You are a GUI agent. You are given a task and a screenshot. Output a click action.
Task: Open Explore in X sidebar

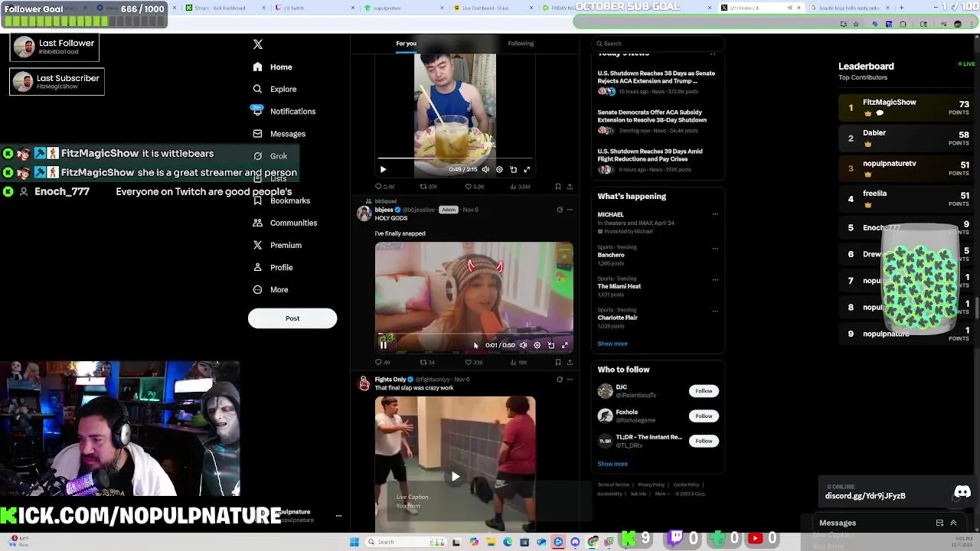pyautogui.click(x=274, y=90)
